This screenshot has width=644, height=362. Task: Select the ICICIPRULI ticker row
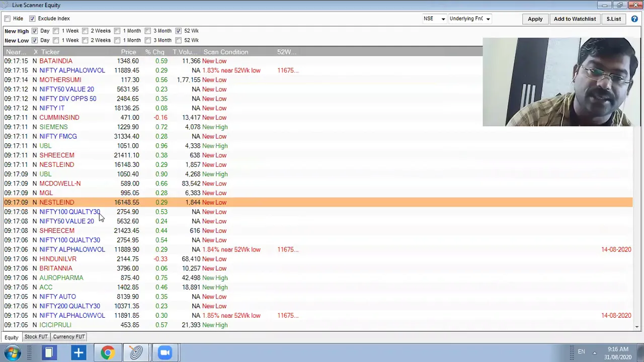(x=317, y=325)
